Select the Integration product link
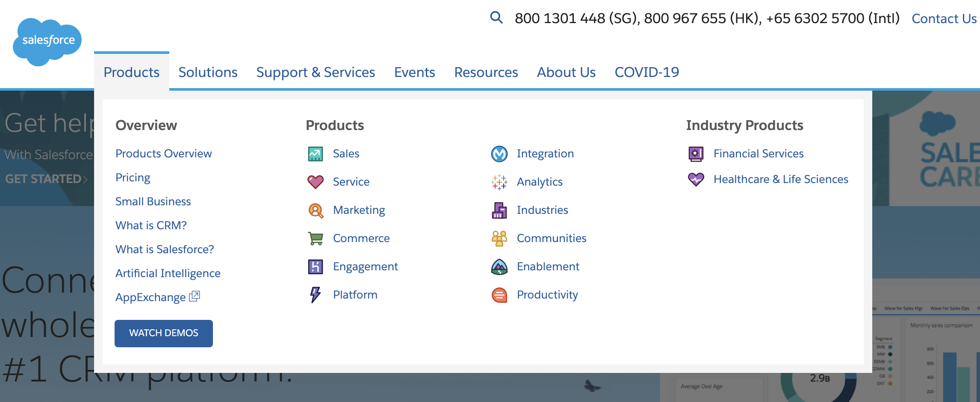 (545, 154)
